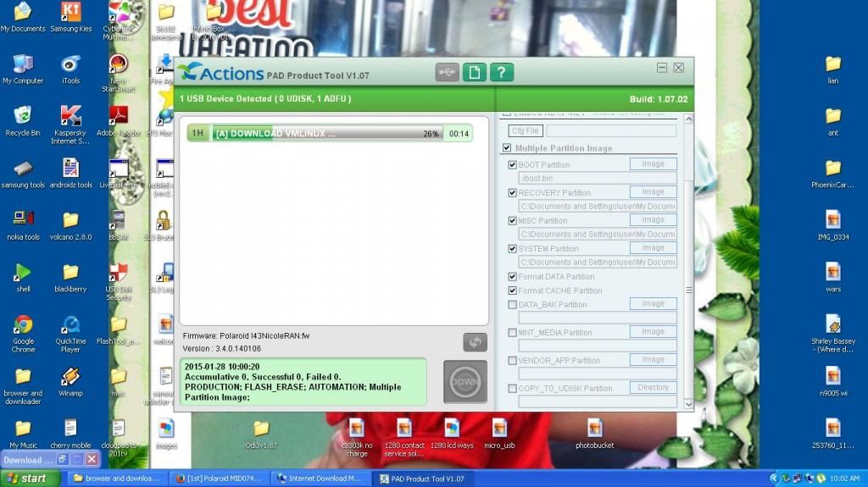Click the BOOT partition path field

pyautogui.click(x=598, y=178)
